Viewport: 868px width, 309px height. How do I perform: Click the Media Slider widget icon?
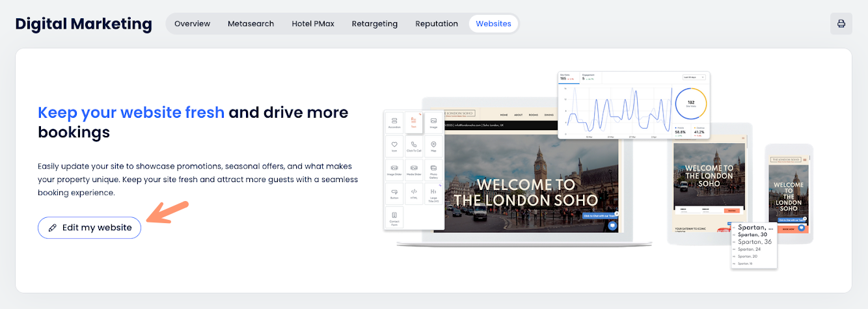[x=414, y=170]
